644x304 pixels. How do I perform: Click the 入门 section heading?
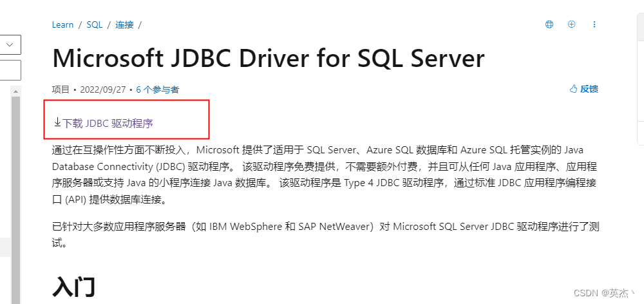point(74,287)
